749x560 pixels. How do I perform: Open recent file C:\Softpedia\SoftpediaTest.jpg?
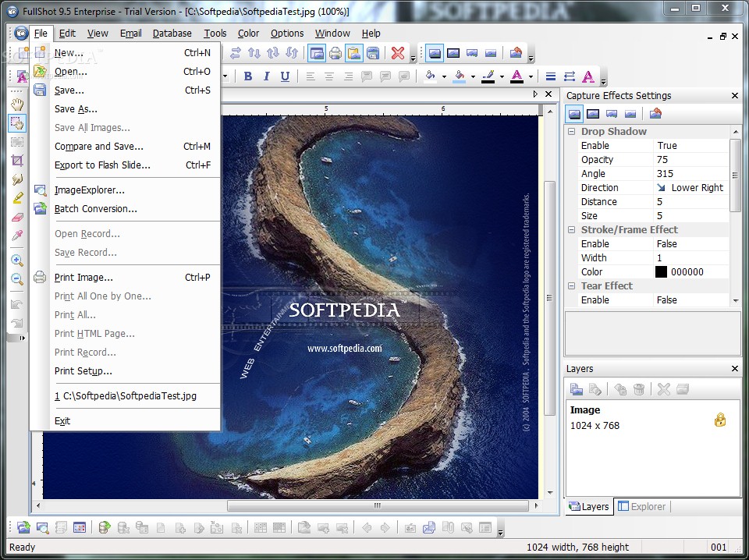124,395
